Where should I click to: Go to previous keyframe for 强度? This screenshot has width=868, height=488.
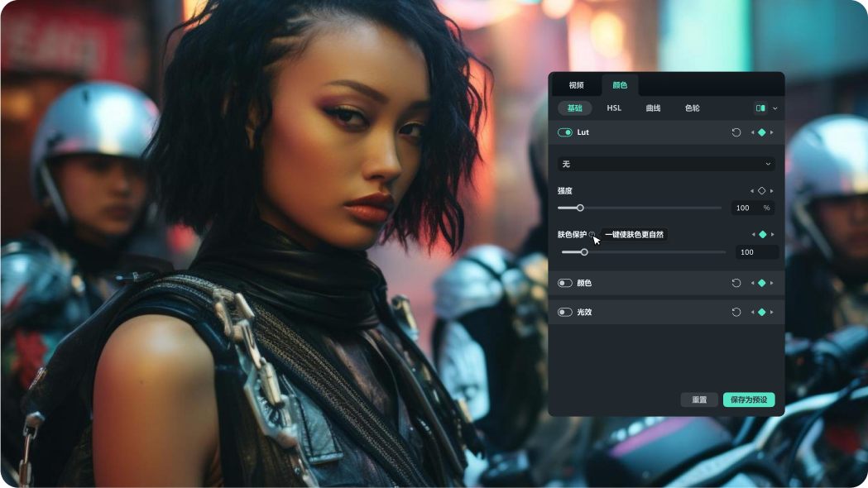pyautogui.click(x=752, y=191)
